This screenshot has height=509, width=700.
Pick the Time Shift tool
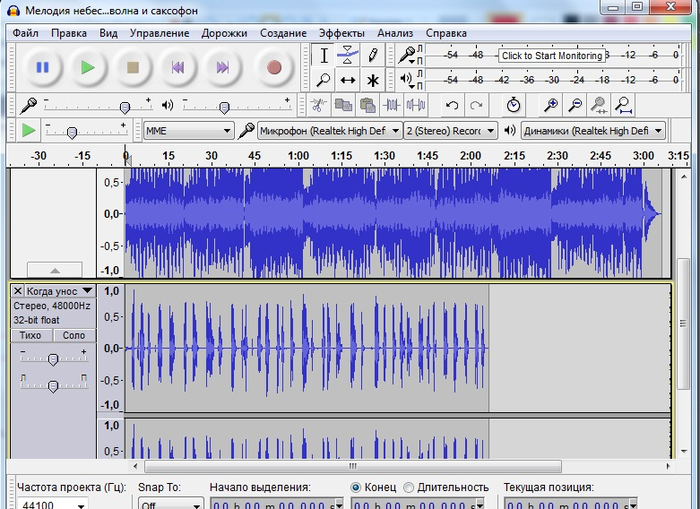347,80
